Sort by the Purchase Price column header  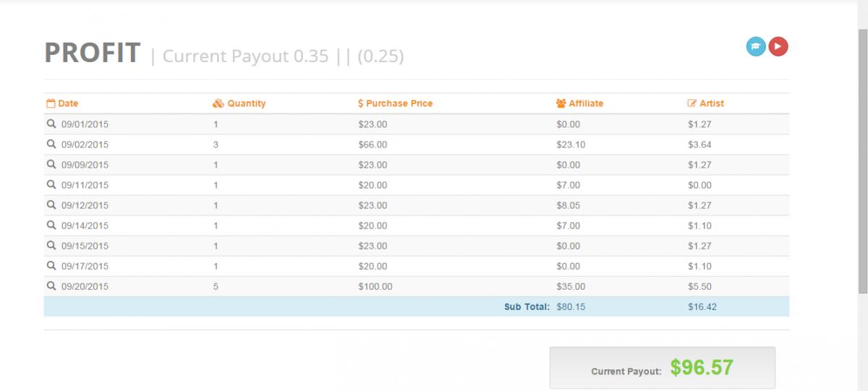[399, 103]
